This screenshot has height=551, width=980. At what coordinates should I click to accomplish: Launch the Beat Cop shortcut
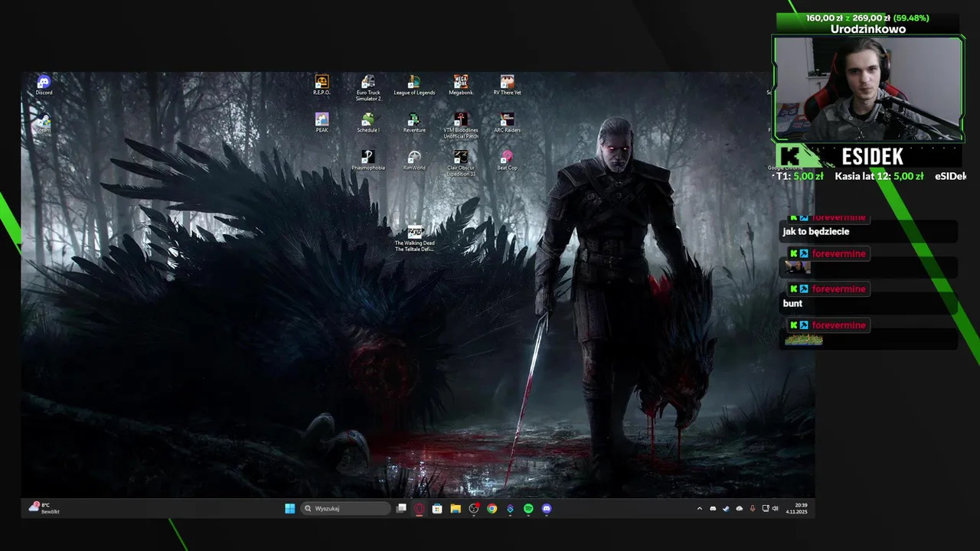(x=507, y=160)
